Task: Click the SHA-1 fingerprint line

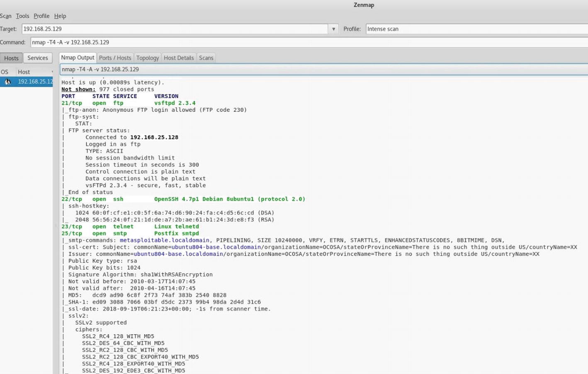Action: (161, 302)
